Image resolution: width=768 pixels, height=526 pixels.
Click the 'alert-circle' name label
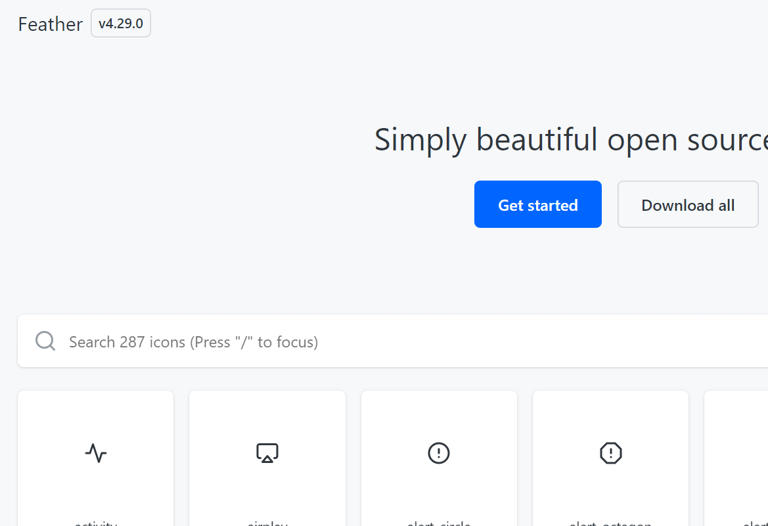(x=439, y=524)
